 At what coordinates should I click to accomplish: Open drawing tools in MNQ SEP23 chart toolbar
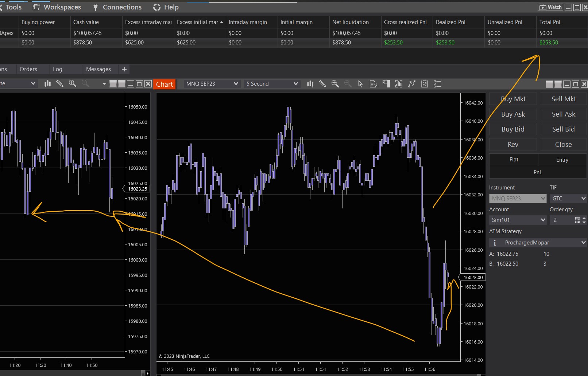(322, 84)
